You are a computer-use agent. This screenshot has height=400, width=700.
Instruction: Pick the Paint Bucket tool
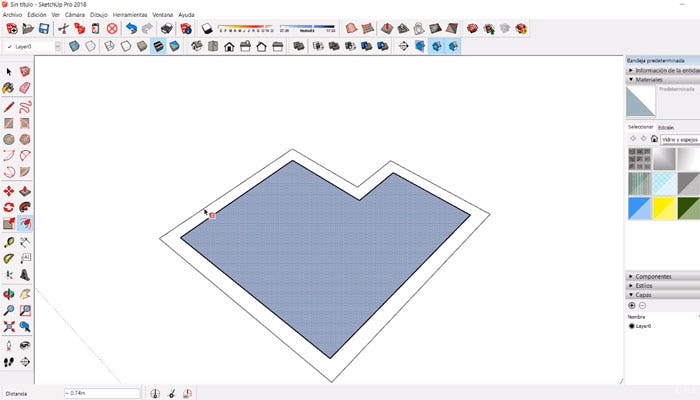pyautogui.click(x=9, y=88)
